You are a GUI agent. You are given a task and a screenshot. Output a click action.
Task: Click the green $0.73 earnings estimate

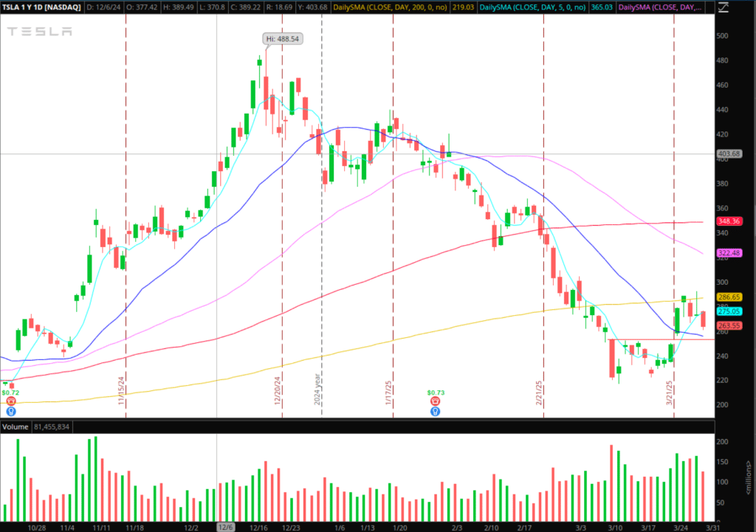pos(436,393)
